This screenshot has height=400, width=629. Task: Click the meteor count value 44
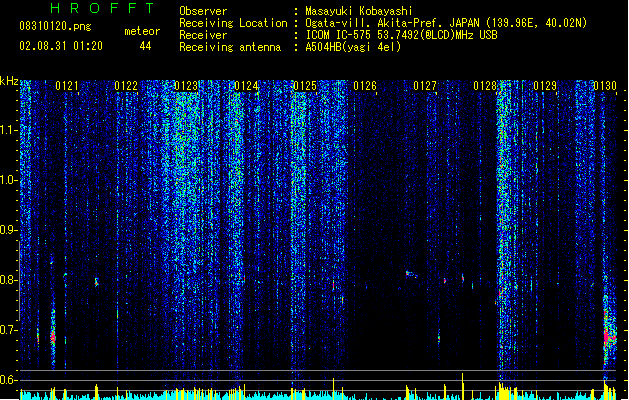[145, 46]
